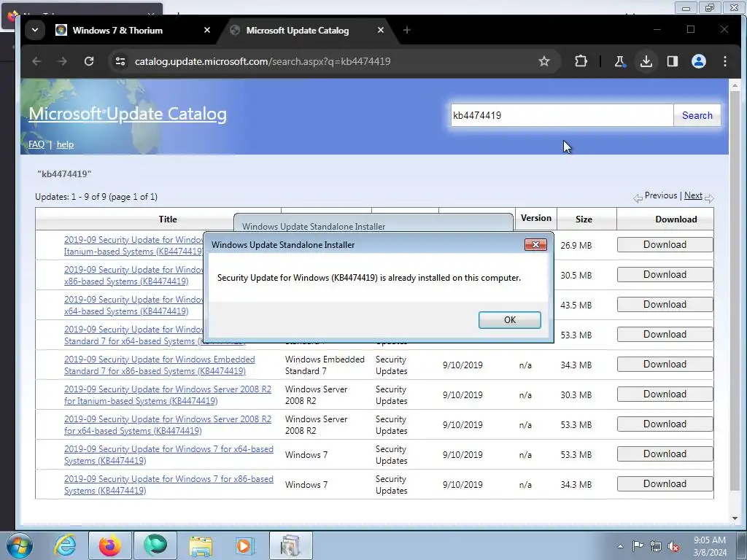Close the Standalone Installer dialog with red X

pos(535,244)
